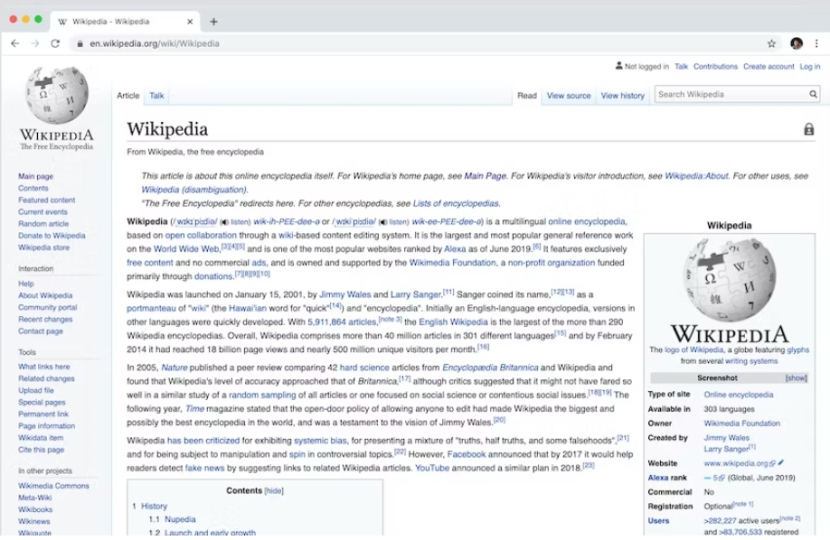
Task: Follow the Encyclopædia Britannica link
Action: 490,367
